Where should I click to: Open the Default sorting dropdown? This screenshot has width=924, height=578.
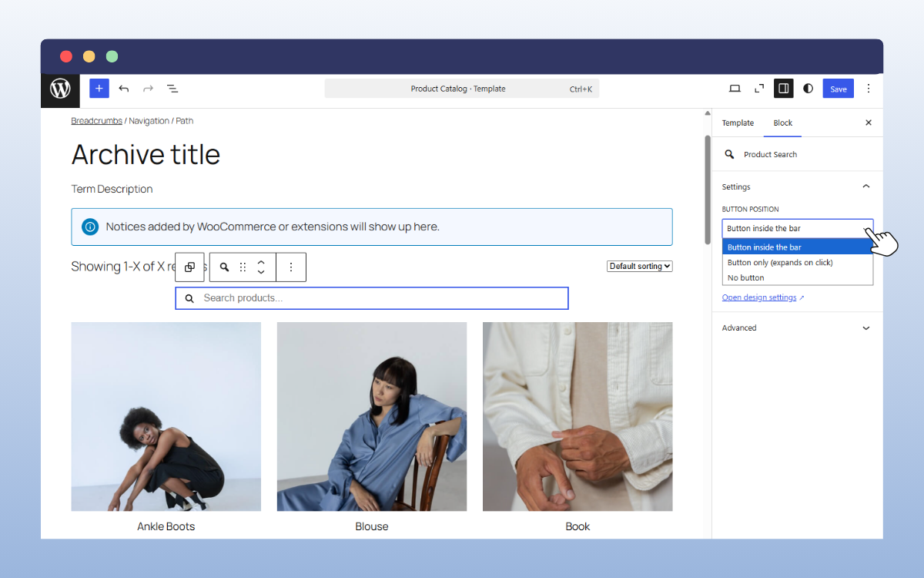click(x=640, y=266)
